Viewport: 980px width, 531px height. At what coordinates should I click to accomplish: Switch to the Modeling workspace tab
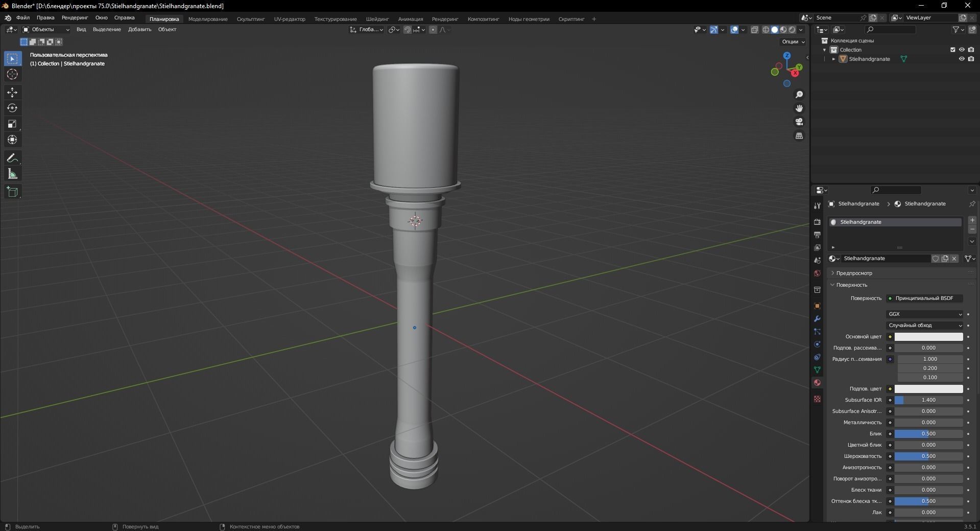tap(208, 19)
